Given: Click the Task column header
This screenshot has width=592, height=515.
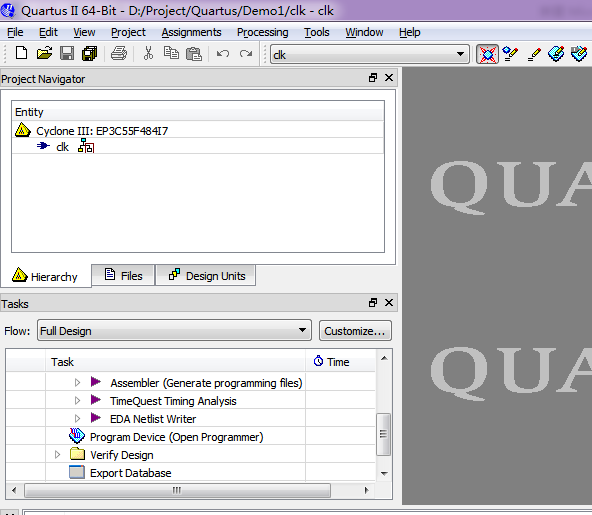Looking at the screenshot, I should tap(175, 362).
